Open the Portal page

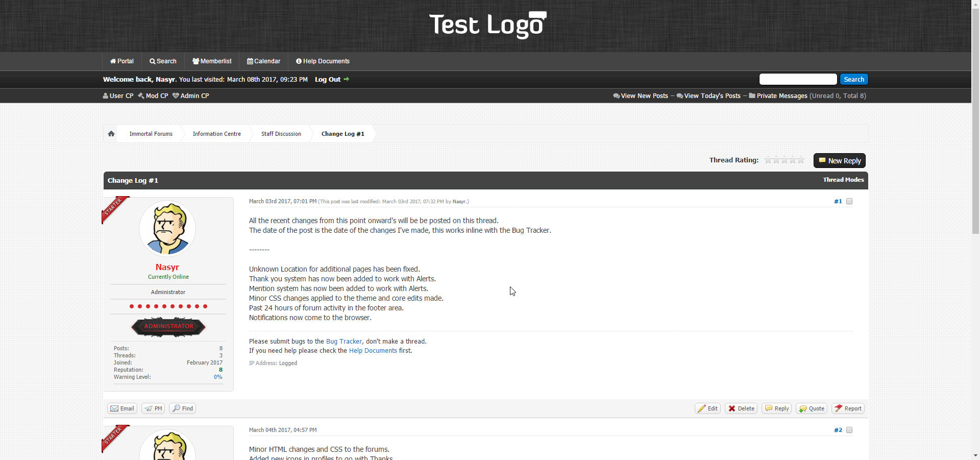point(122,61)
